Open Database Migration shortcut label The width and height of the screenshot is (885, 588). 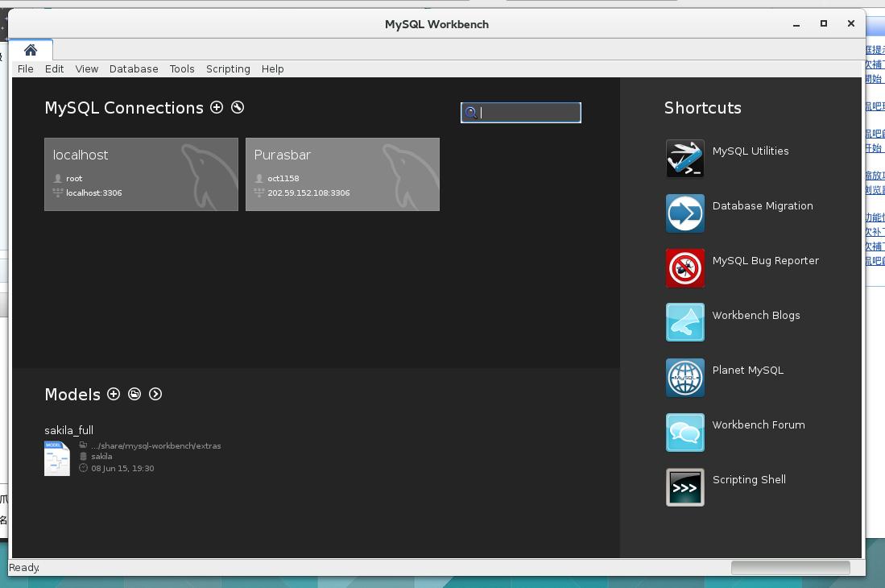(763, 205)
